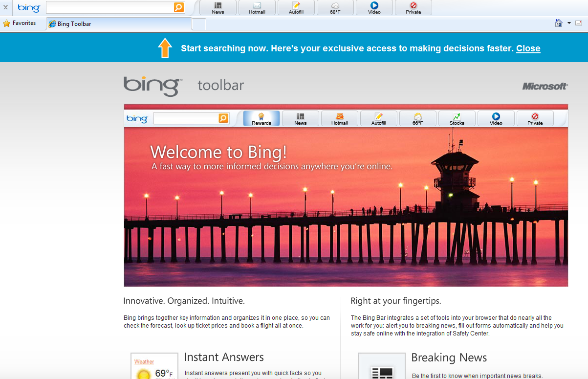Open Hotmail from the browser's Bing toolbar
The image size is (588, 379).
pos(257,7)
